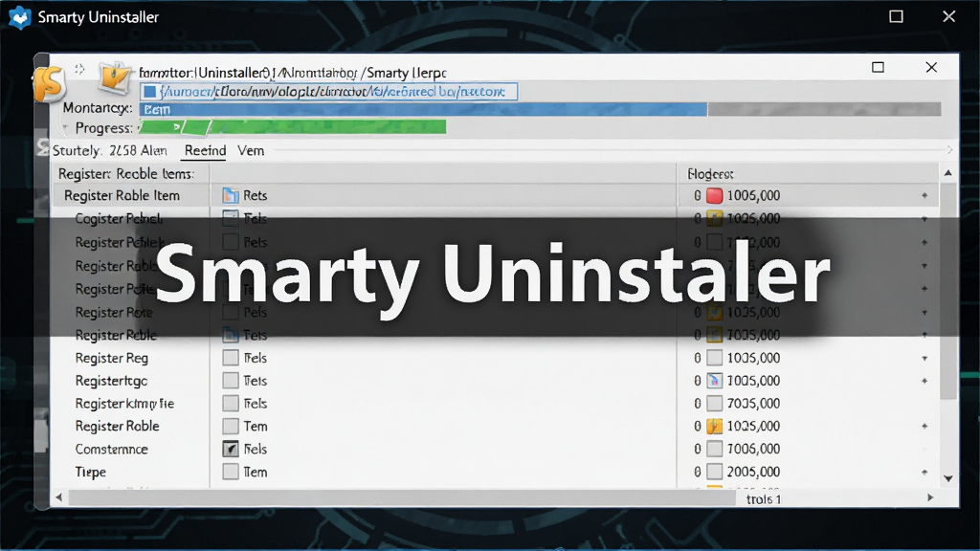The width and height of the screenshot is (980, 551).
Task: Close the outer Smarty Uninstaller window
Action: coord(948,16)
